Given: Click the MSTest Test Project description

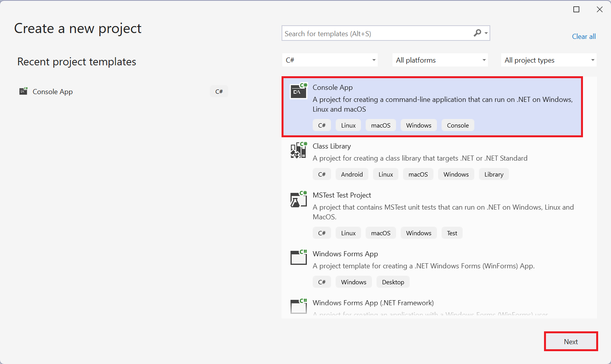Looking at the screenshot, I should click(x=443, y=212).
